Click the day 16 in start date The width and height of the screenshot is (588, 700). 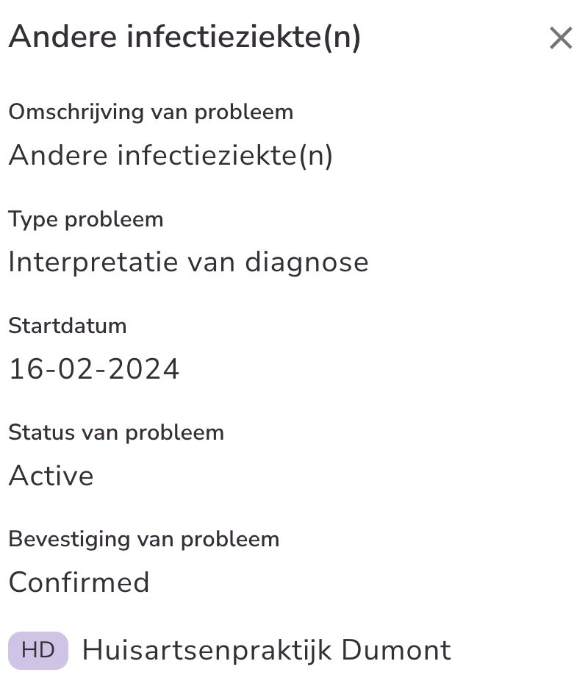(x=23, y=369)
